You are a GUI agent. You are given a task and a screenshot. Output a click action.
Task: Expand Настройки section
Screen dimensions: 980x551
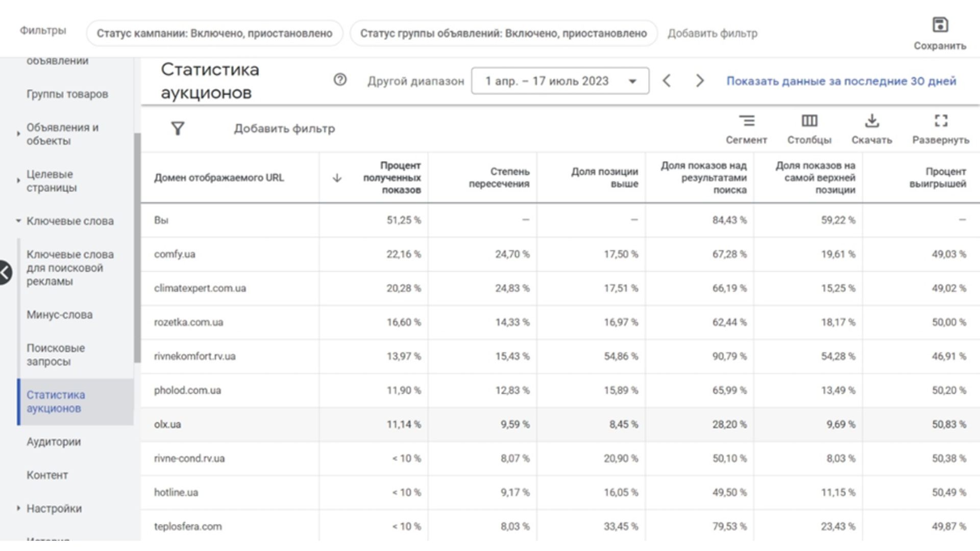[x=18, y=508]
